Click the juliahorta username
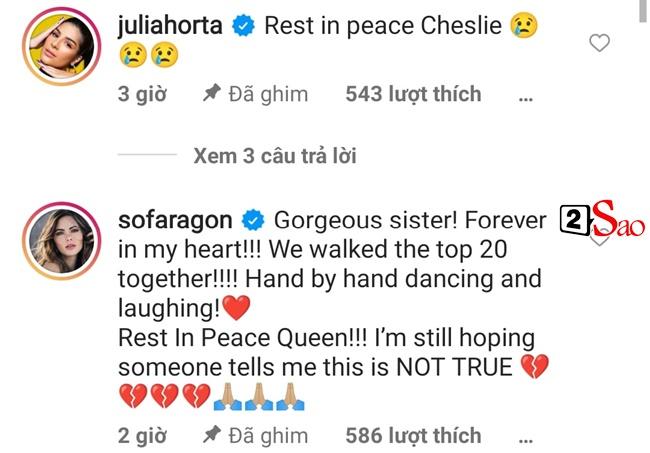 (170, 27)
